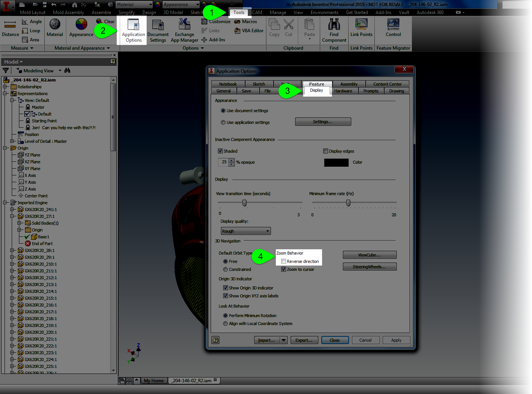
Task: Toggle the Shaded checkbox
Action: (x=220, y=151)
